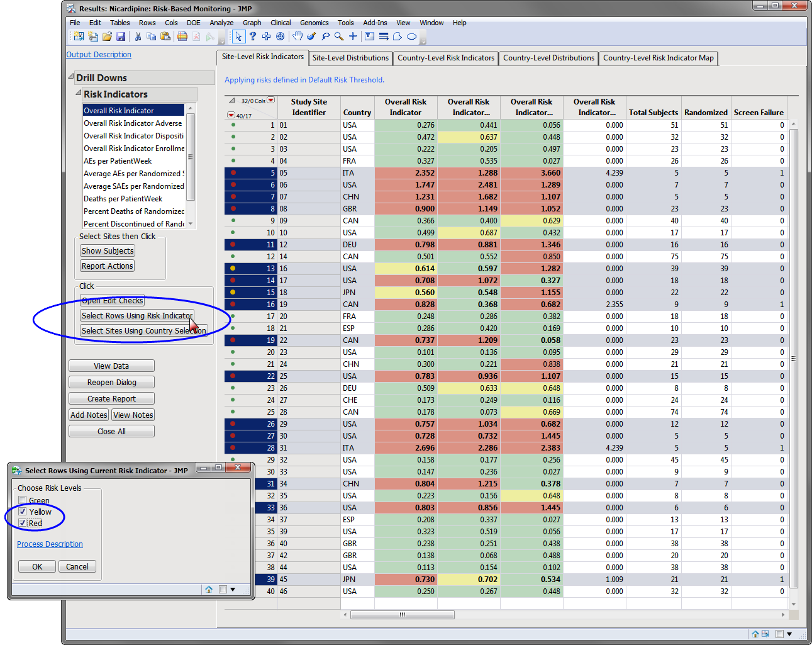This screenshot has height=645, width=812.
Task: Click the question mark help tool
Action: click(253, 36)
